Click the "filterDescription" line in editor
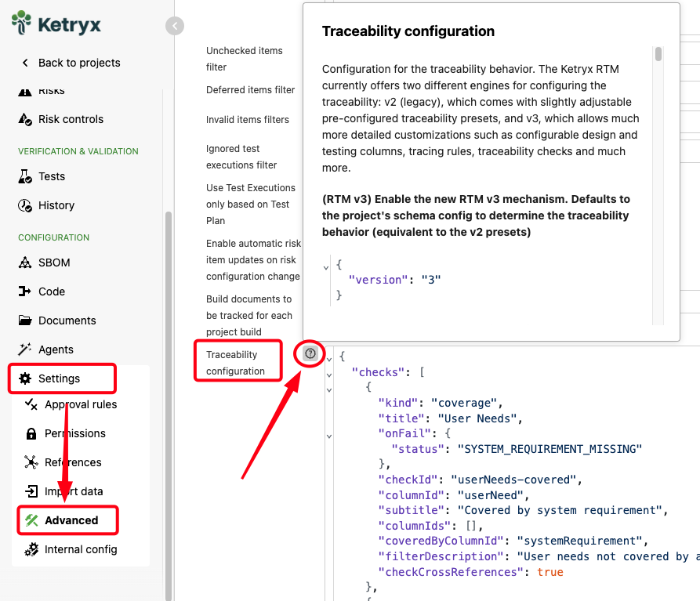Viewport: 700px width, 601px height. click(539, 557)
